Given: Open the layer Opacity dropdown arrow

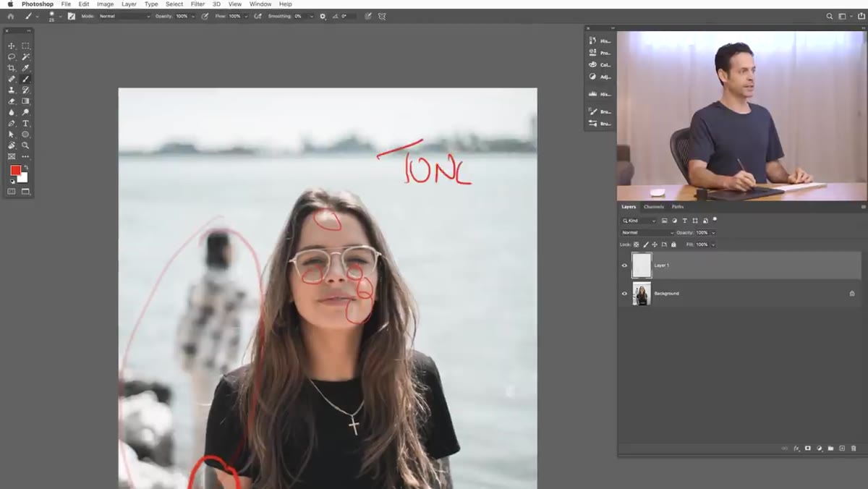Looking at the screenshot, I should pyautogui.click(x=713, y=233).
